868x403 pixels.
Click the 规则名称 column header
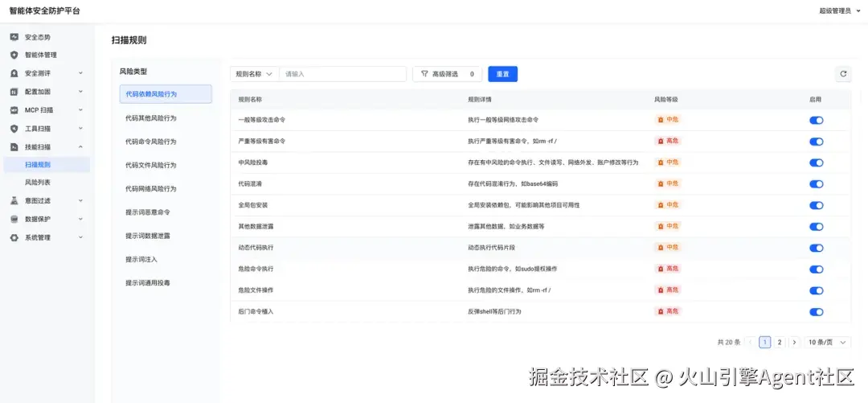point(250,100)
